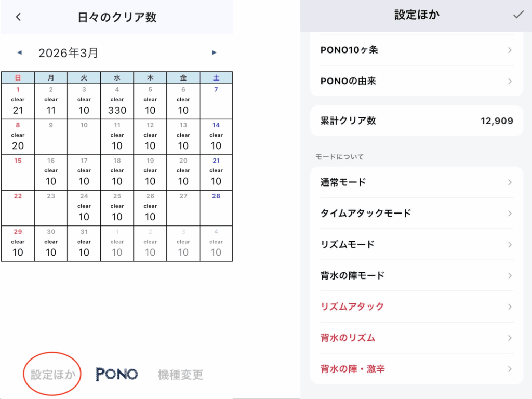Open the 通常モード chevron
This screenshot has height=399, width=532.
[x=510, y=182]
